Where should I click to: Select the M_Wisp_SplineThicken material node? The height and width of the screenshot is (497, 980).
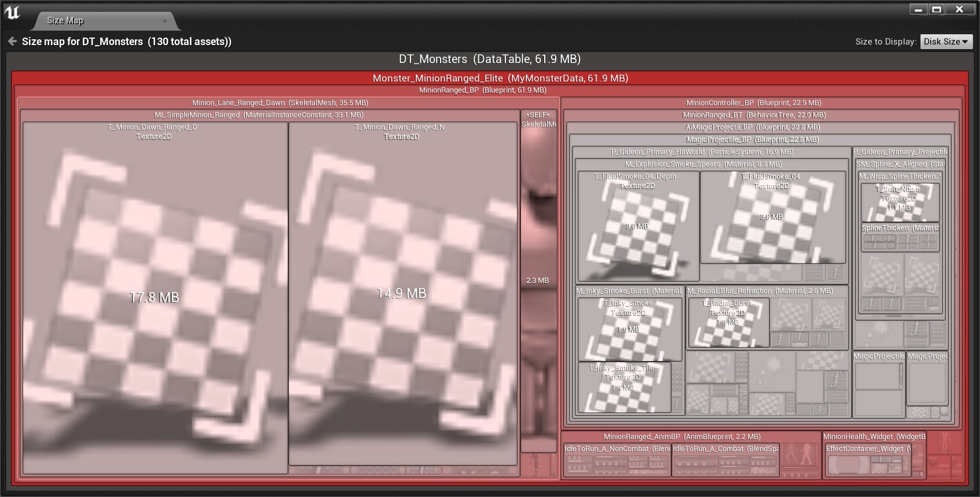[900, 176]
